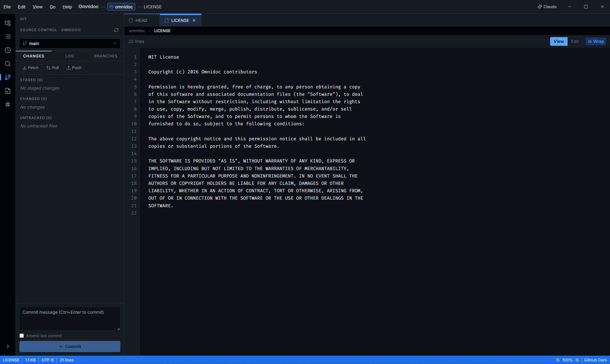Image resolution: width=610 pixels, height=364 pixels.
Task: Open the file explorer sidebar icon
Action: pyautogui.click(x=8, y=23)
